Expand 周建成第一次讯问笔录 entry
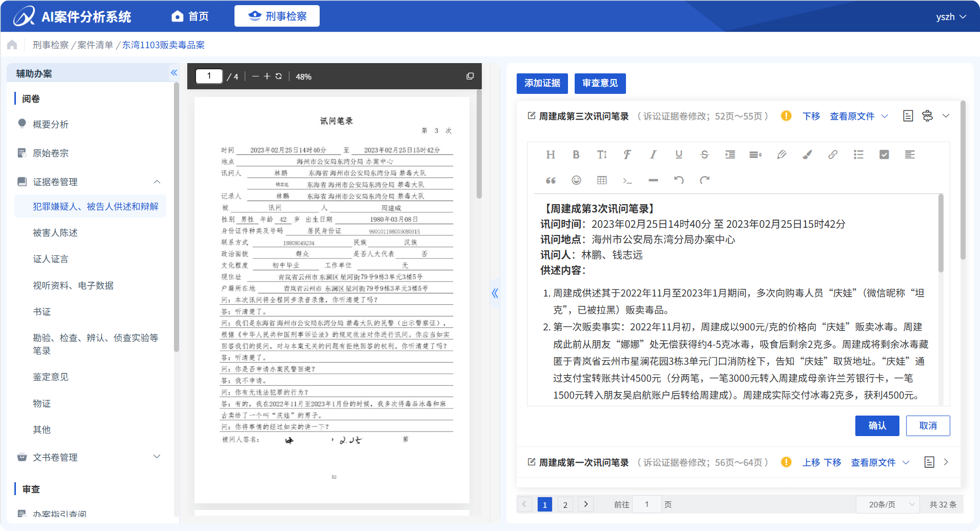The image size is (980, 531). point(946,462)
